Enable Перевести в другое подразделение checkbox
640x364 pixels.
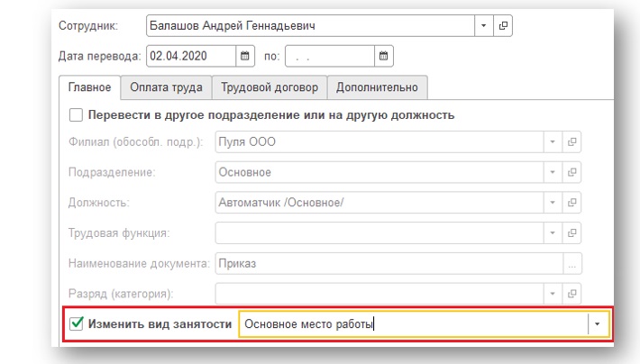(76, 115)
